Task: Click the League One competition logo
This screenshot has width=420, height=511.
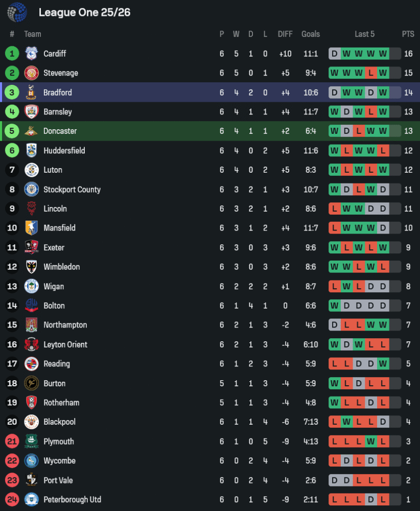Action: tap(17, 12)
